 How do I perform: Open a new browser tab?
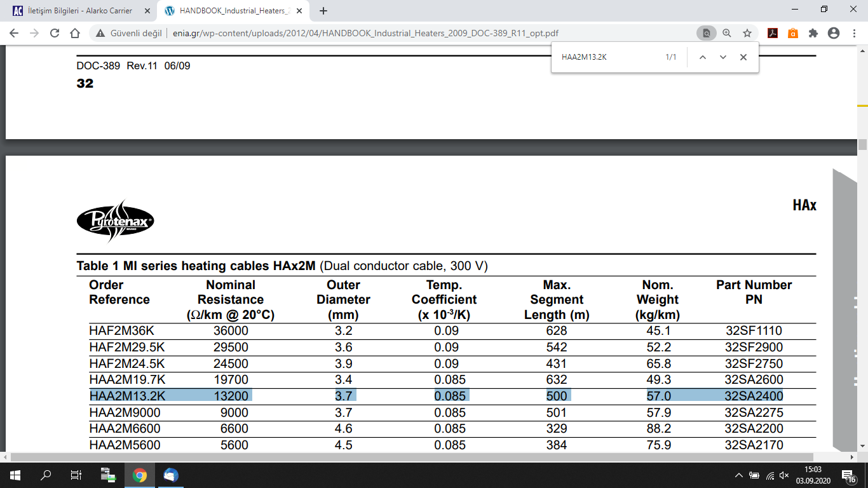tap(323, 11)
